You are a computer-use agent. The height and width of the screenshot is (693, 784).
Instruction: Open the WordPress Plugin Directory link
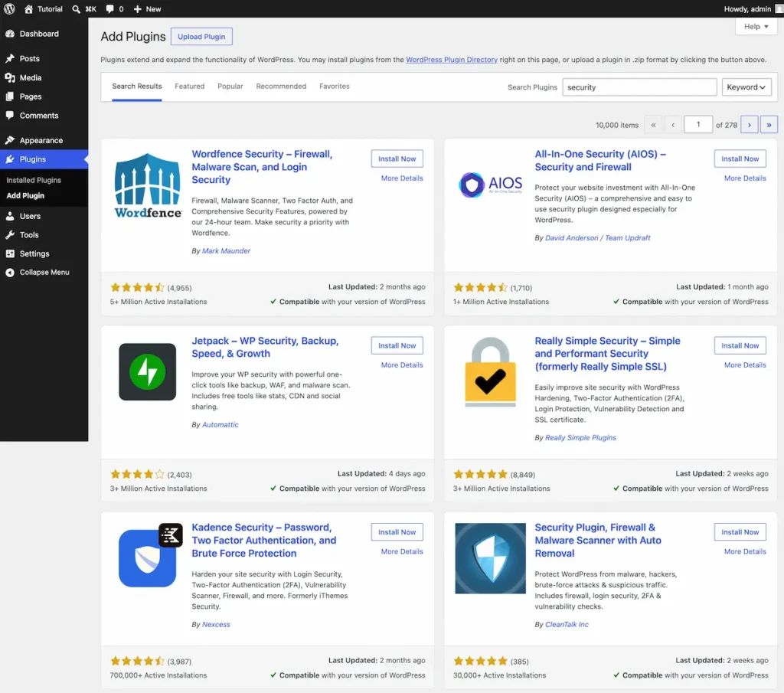point(452,60)
